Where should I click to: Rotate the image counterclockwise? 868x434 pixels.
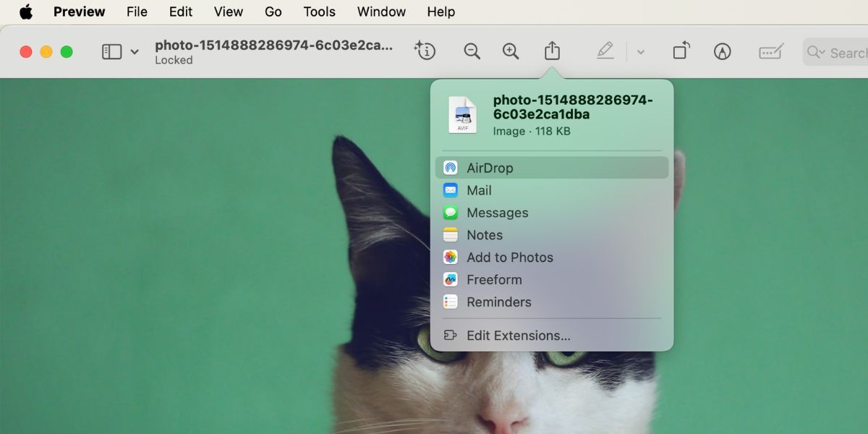[681, 51]
